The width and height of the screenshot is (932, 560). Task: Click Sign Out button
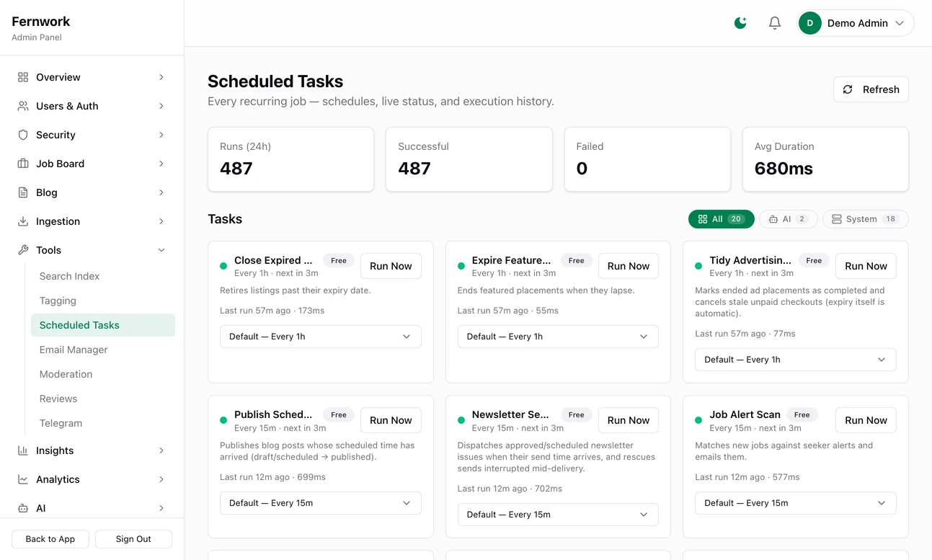click(x=133, y=539)
